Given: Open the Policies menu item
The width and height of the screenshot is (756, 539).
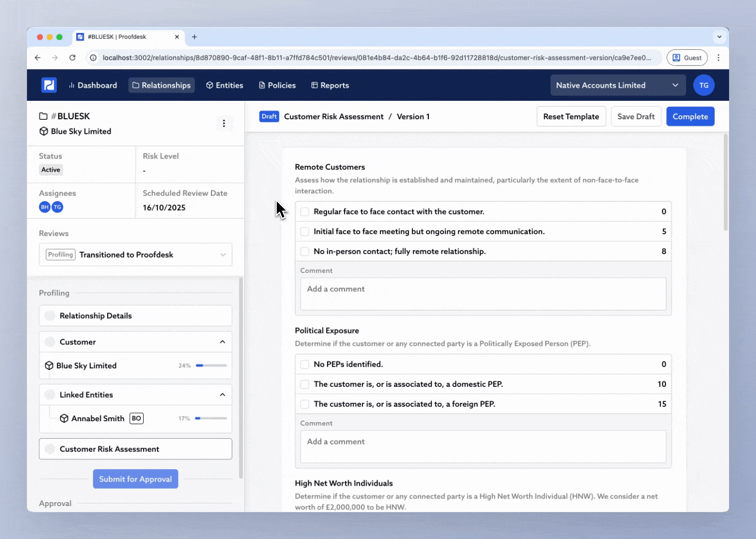Looking at the screenshot, I should tap(277, 85).
